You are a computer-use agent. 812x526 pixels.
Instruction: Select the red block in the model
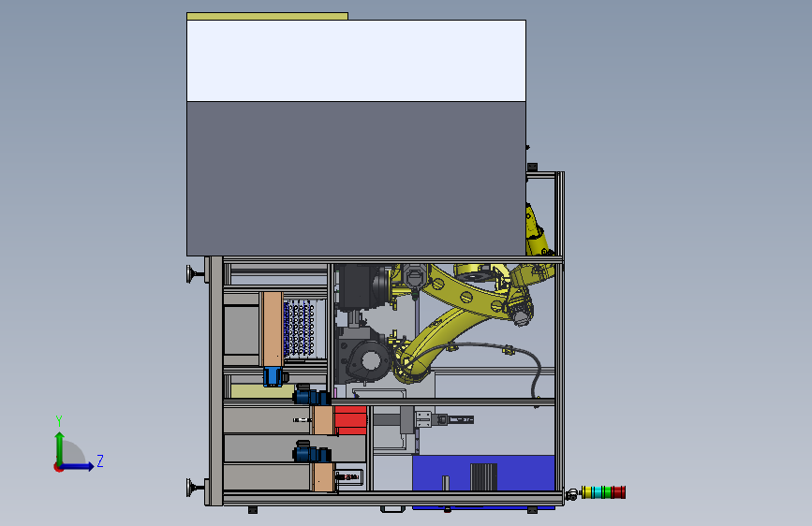[350, 420]
